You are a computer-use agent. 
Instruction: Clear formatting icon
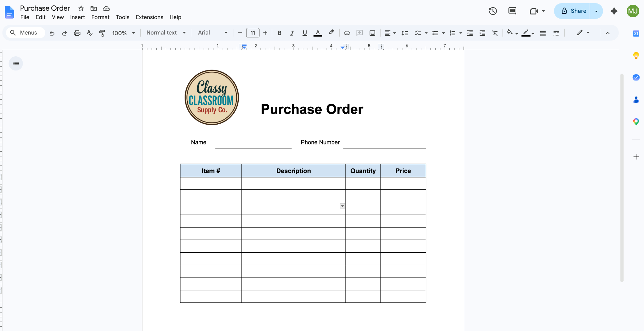point(495,33)
